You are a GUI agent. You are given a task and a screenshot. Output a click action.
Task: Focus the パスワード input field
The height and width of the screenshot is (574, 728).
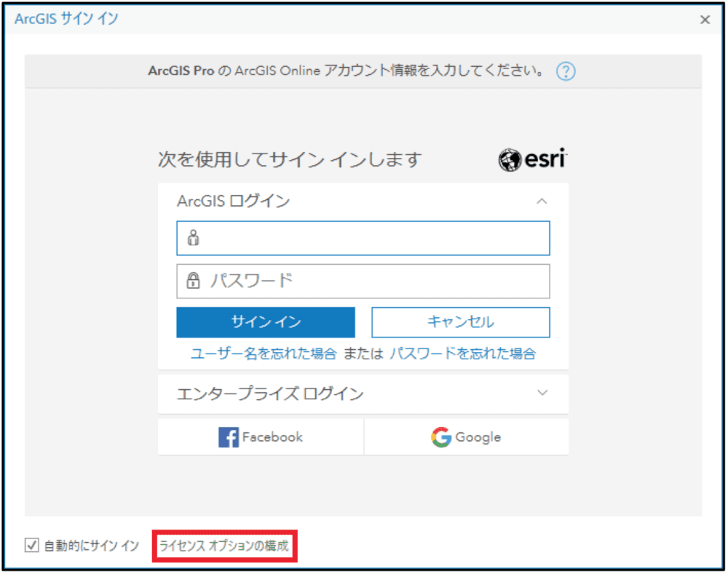(363, 282)
